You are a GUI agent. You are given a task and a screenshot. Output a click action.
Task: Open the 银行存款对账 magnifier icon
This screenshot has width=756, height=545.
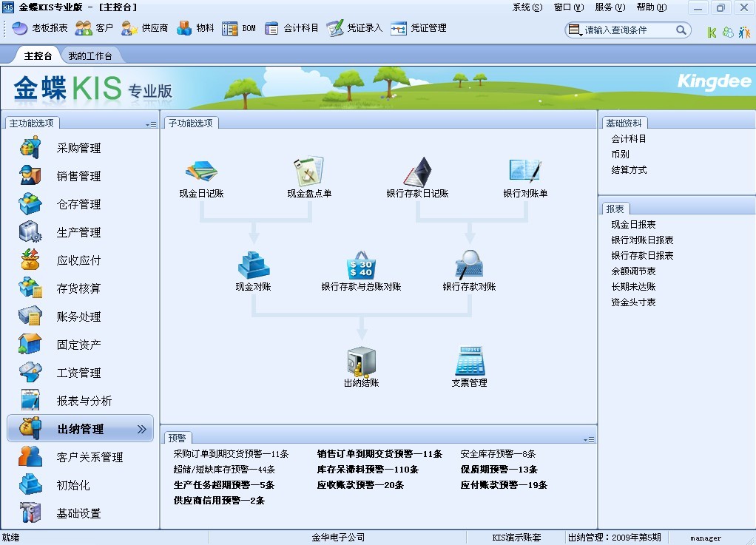tap(469, 265)
